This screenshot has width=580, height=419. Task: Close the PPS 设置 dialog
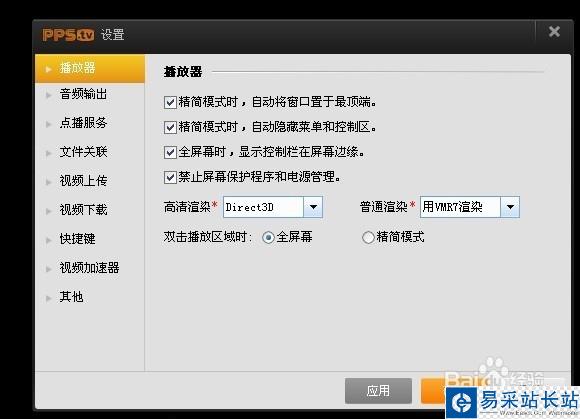tap(554, 32)
